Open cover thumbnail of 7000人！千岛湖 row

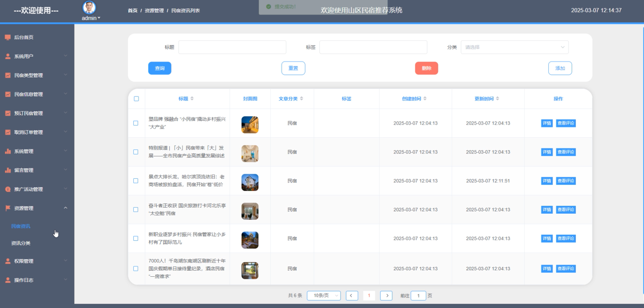250,270
